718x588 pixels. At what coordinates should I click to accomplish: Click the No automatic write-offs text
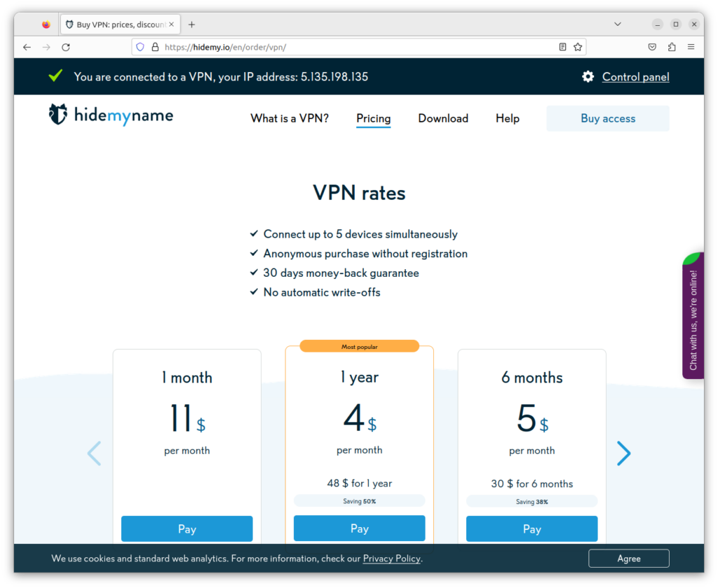[322, 292]
